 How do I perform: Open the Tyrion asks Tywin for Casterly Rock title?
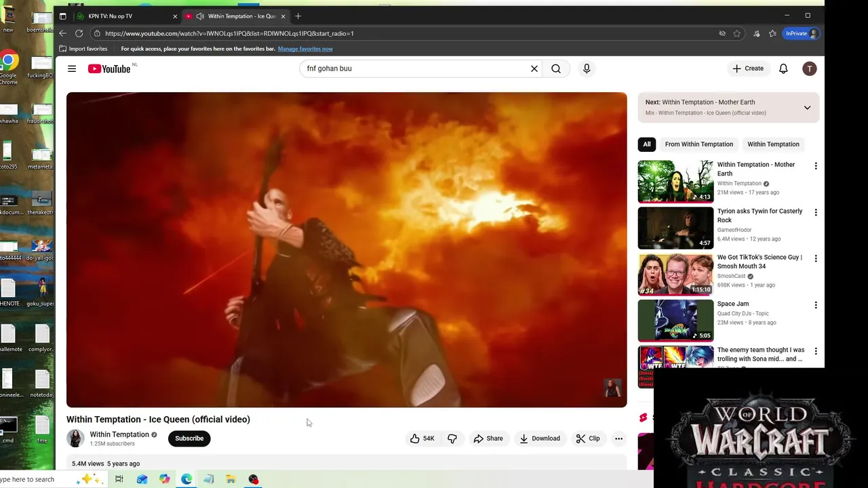[759, 216]
